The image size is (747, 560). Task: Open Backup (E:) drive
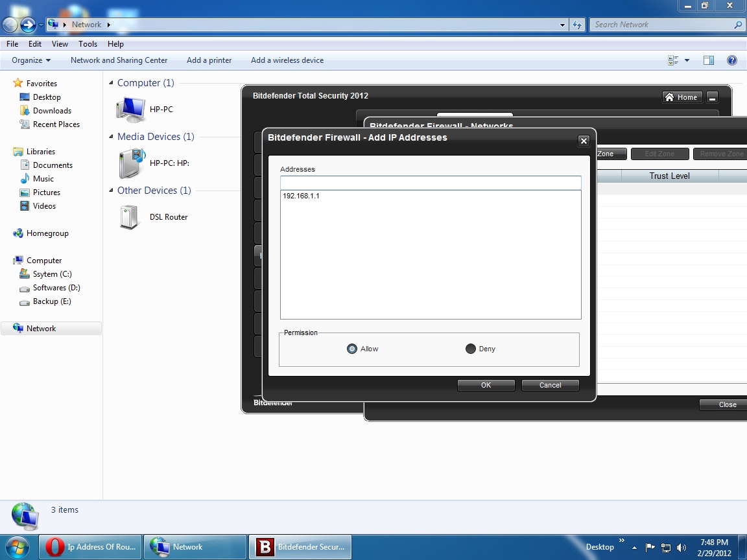(51, 301)
